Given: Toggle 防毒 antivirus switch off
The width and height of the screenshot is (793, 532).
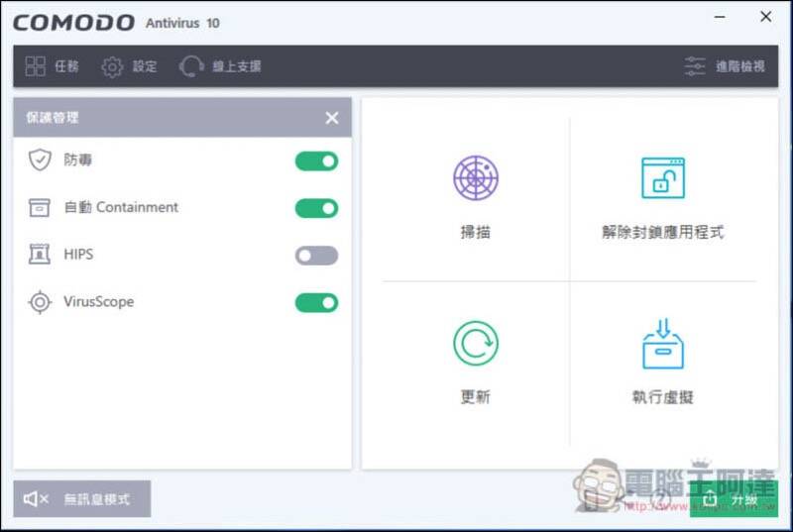Looking at the screenshot, I should pos(316,161).
